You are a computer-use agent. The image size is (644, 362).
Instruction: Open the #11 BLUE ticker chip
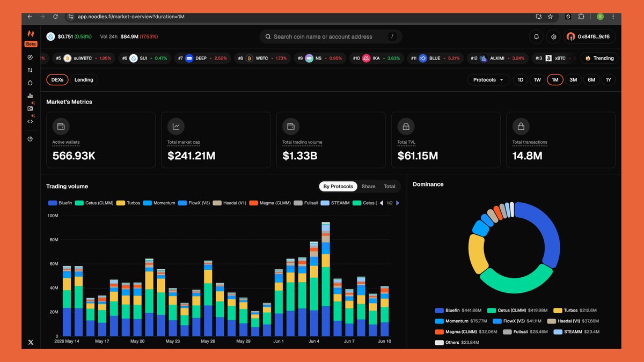[435, 58]
